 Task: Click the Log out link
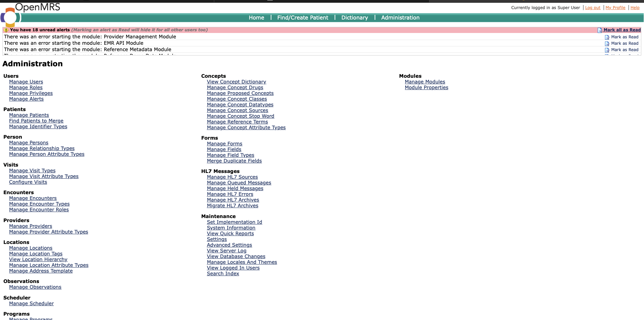click(x=593, y=8)
